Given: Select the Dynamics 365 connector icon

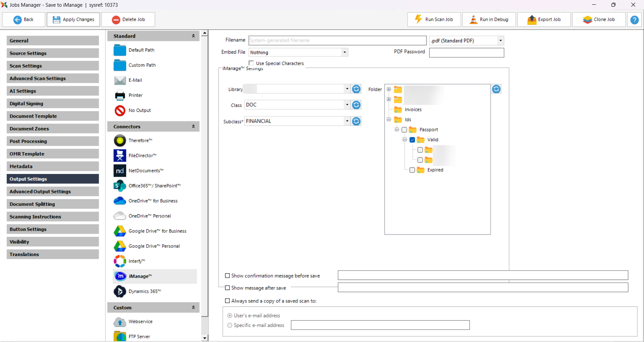Looking at the screenshot, I should pos(120,291).
